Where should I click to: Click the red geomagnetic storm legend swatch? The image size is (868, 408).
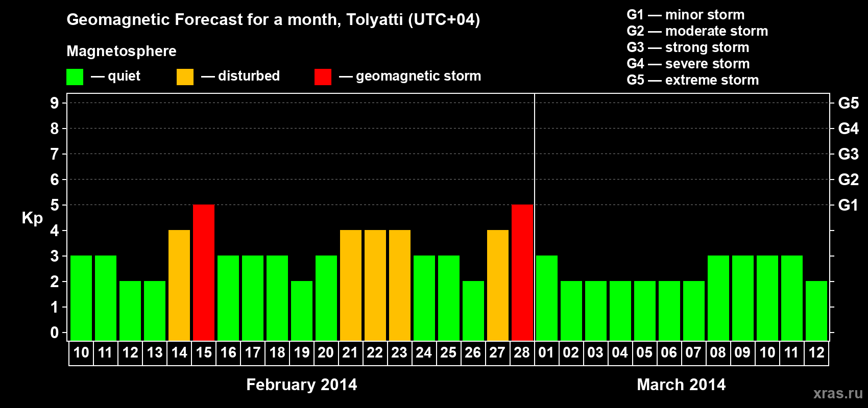tap(323, 77)
